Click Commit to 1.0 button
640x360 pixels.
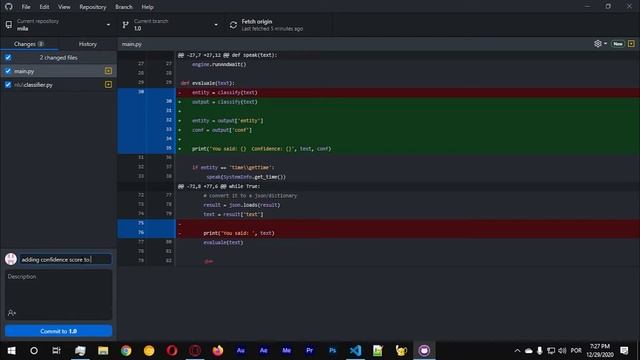point(58,331)
